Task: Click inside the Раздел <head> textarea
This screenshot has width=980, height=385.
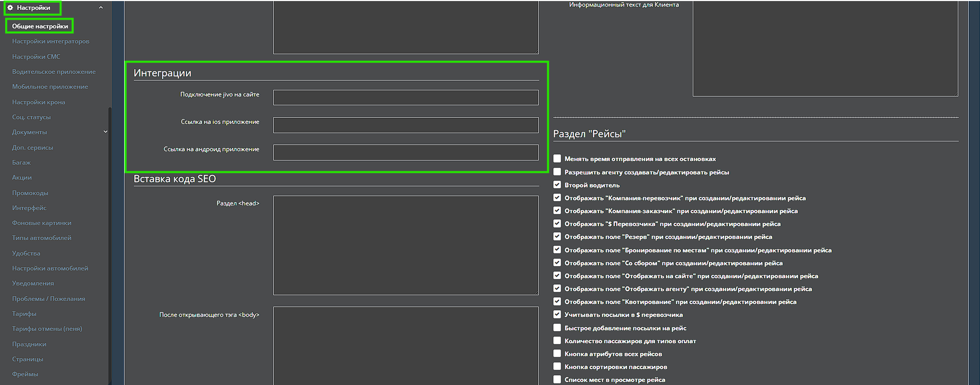Action: click(406, 245)
